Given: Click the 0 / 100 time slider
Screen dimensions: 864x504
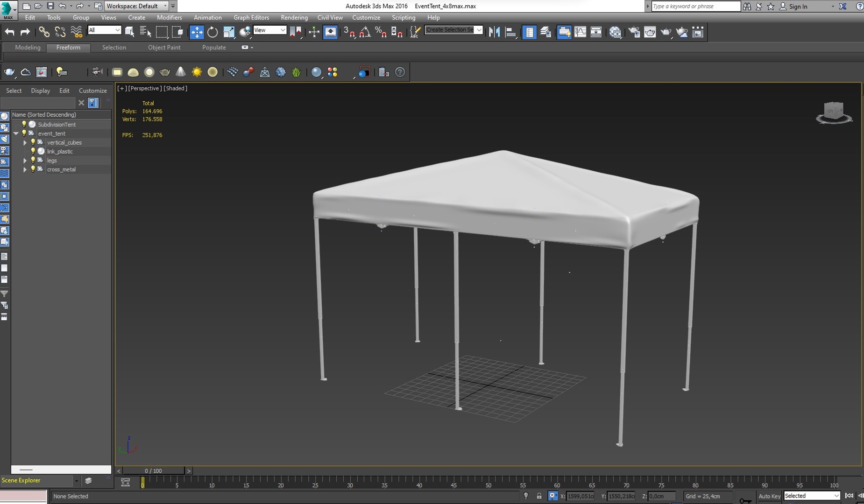Looking at the screenshot, I should coord(154,471).
